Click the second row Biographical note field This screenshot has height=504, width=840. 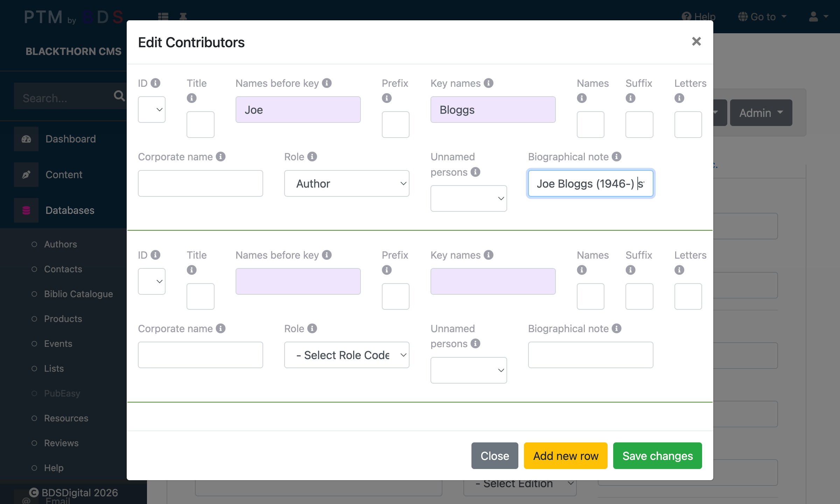pos(590,355)
